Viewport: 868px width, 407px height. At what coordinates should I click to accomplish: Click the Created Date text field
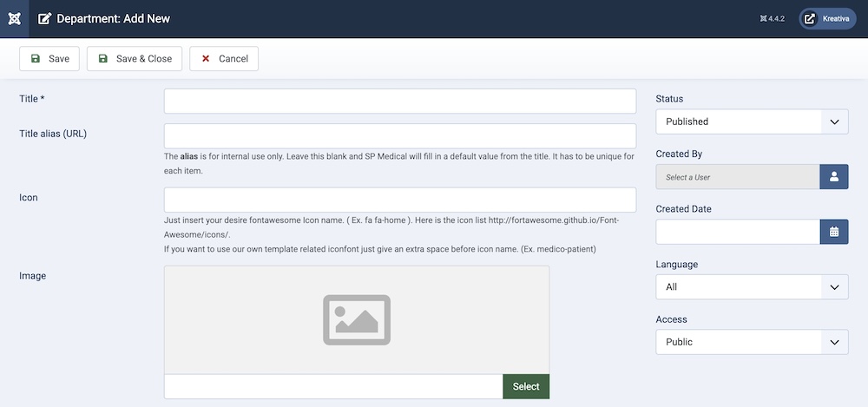pyautogui.click(x=737, y=232)
